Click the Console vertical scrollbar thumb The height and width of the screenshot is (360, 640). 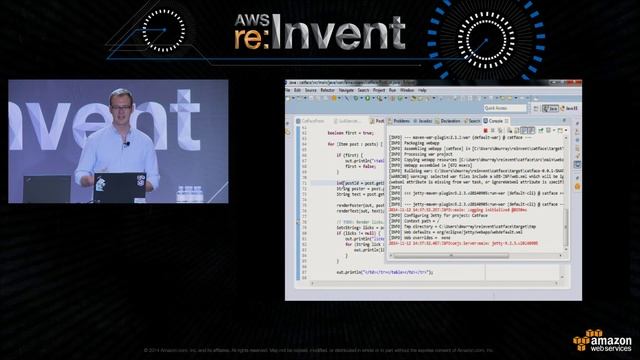pyautogui.click(x=566, y=226)
